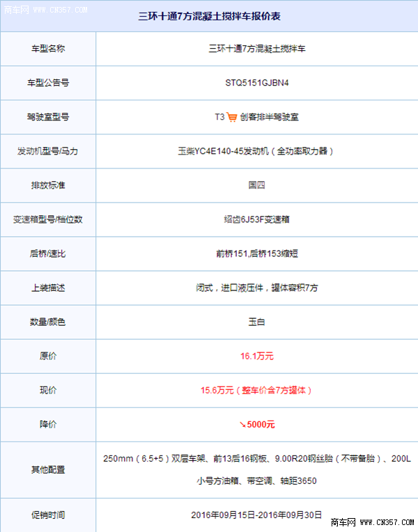Select the gearbox value 绍齿6J53F变速箱
The image size is (418, 532).
click(256, 219)
